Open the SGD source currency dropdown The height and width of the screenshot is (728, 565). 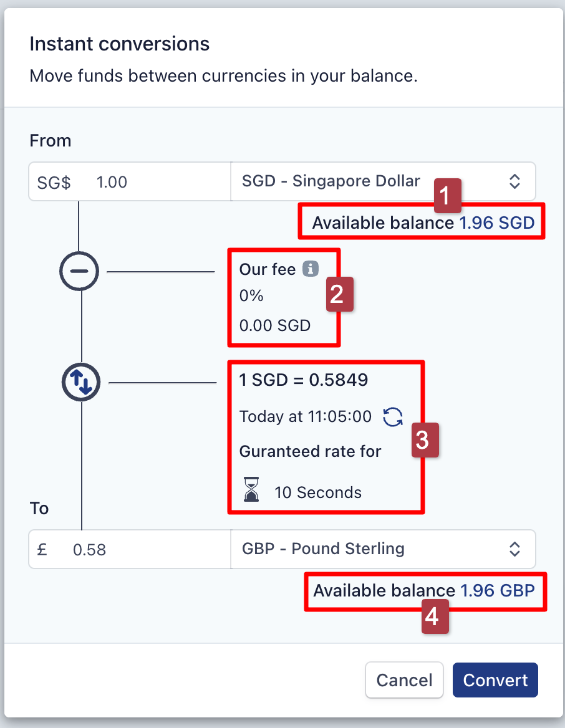382,181
